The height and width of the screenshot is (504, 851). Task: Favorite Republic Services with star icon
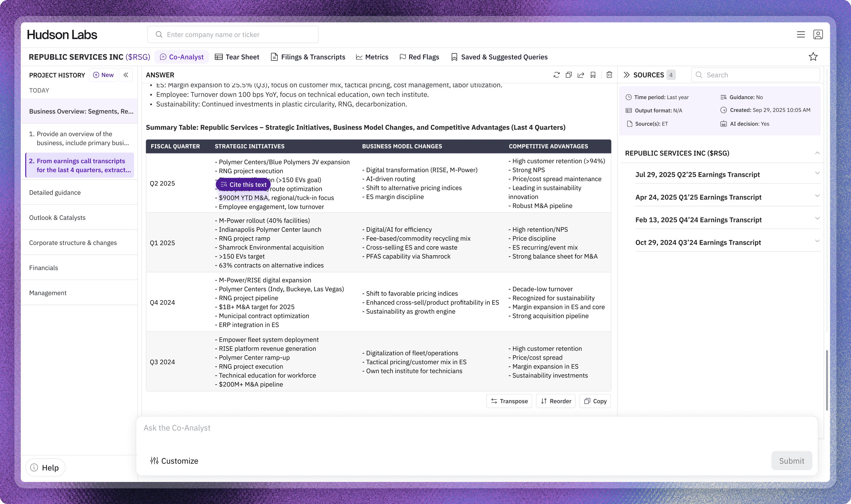[813, 57]
